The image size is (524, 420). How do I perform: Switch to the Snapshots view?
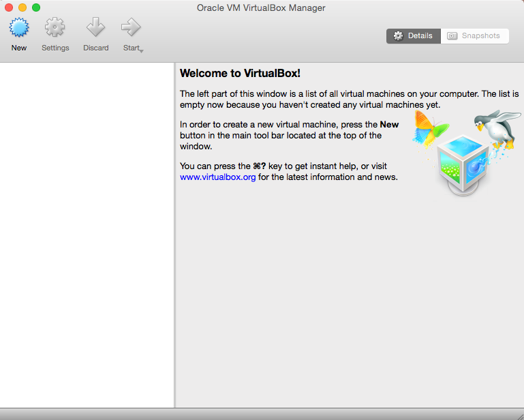pos(474,36)
